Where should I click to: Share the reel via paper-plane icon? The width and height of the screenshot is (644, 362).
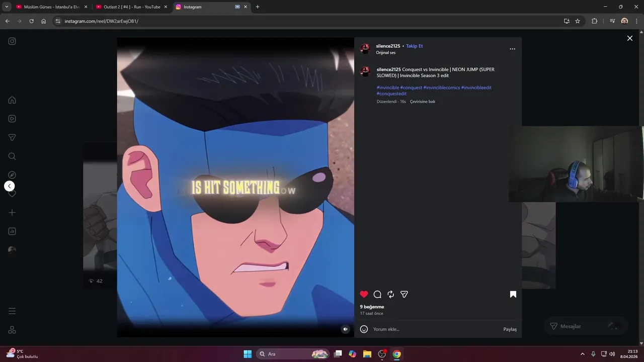click(x=404, y=294)
